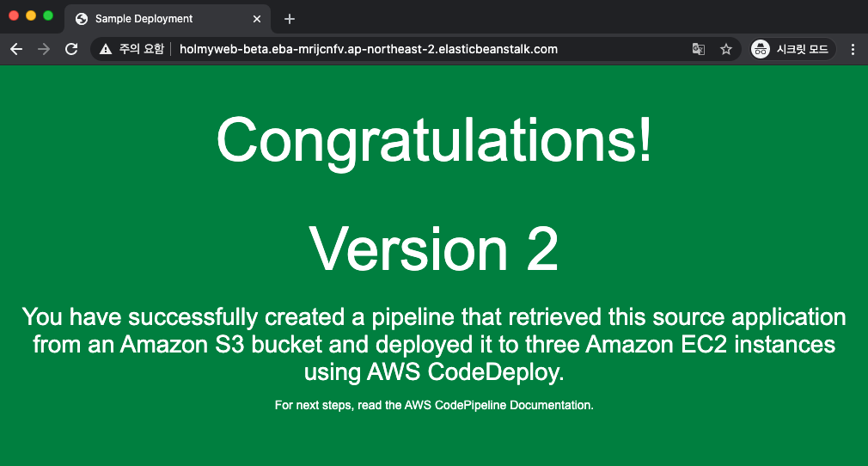
Task: Reload the current page
Action: coord(71,49)
